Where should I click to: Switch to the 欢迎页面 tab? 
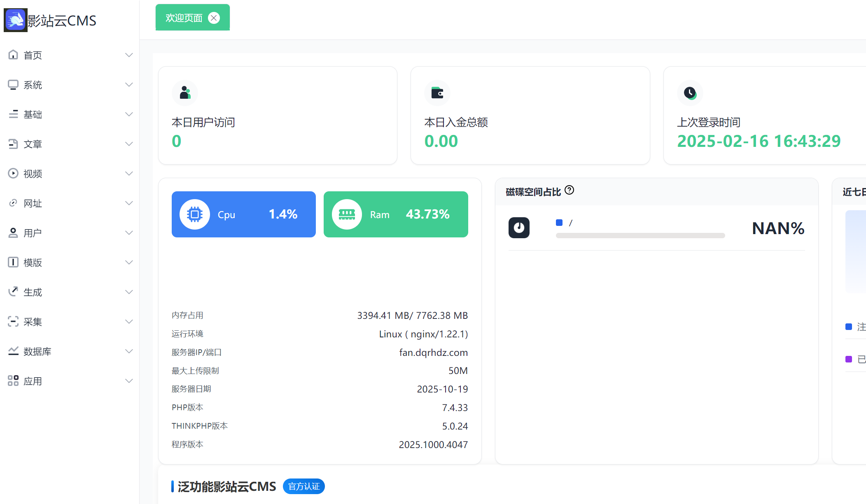click(183, 17)
